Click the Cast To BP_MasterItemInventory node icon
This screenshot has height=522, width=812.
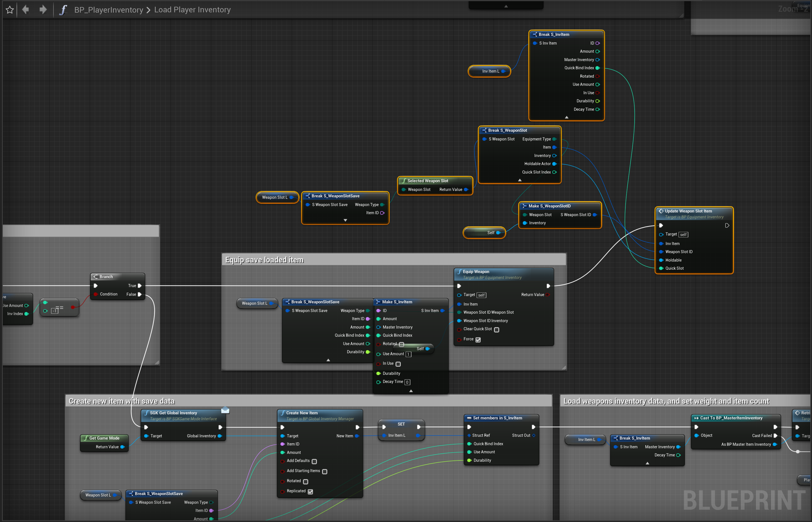click(x=696, y=418)
